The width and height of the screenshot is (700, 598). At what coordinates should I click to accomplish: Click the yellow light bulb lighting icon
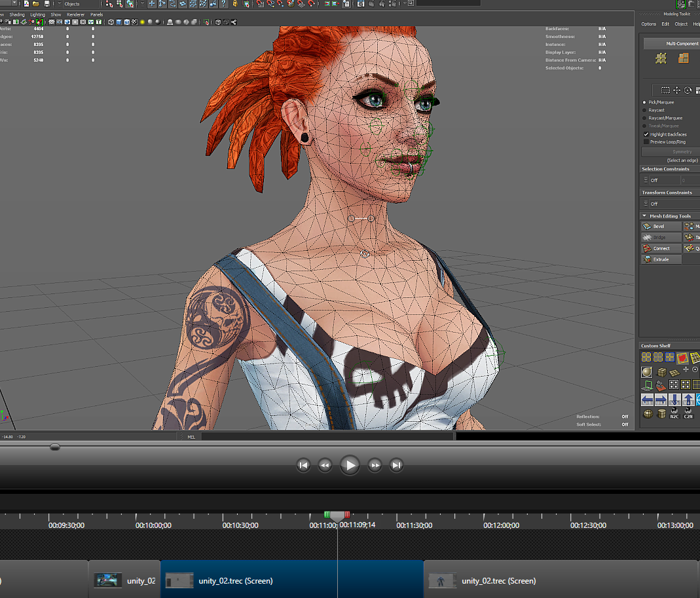click(142, 22)
